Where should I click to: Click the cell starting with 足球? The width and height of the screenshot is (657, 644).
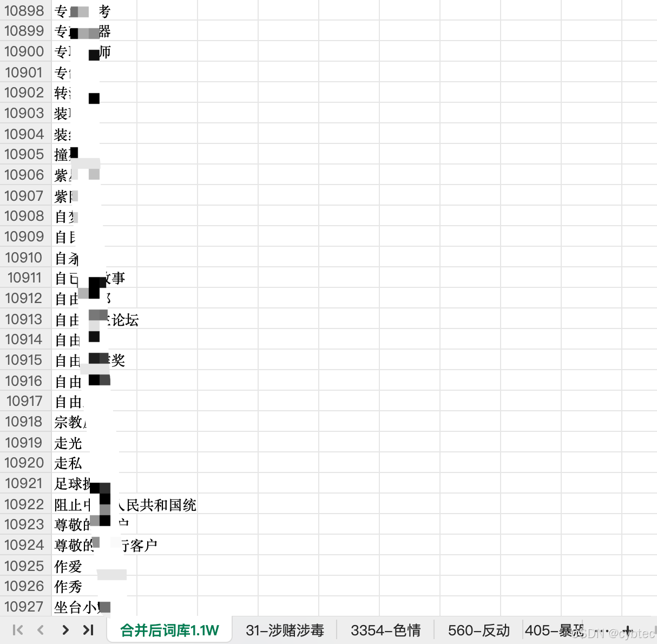pyautogui.click(x=94, y=483)
